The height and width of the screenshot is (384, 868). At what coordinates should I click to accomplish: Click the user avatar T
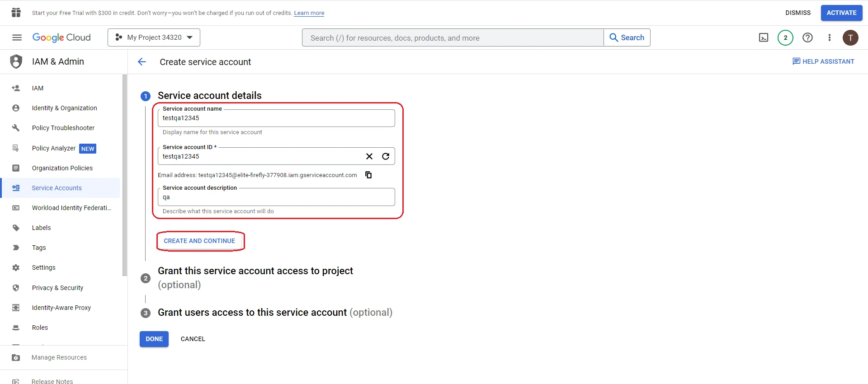(850, 37)
